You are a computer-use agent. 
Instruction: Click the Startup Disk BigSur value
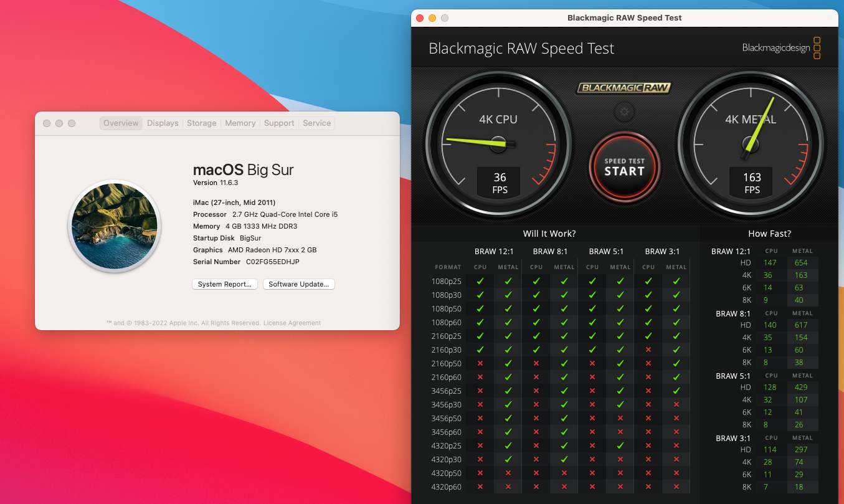pyautogui.click(x=250, y=238)
